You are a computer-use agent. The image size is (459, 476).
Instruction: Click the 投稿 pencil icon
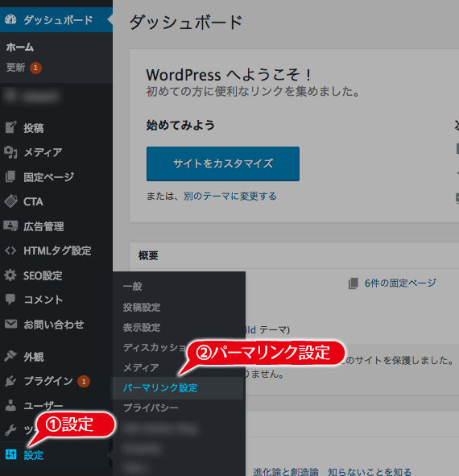pos(10,127)
